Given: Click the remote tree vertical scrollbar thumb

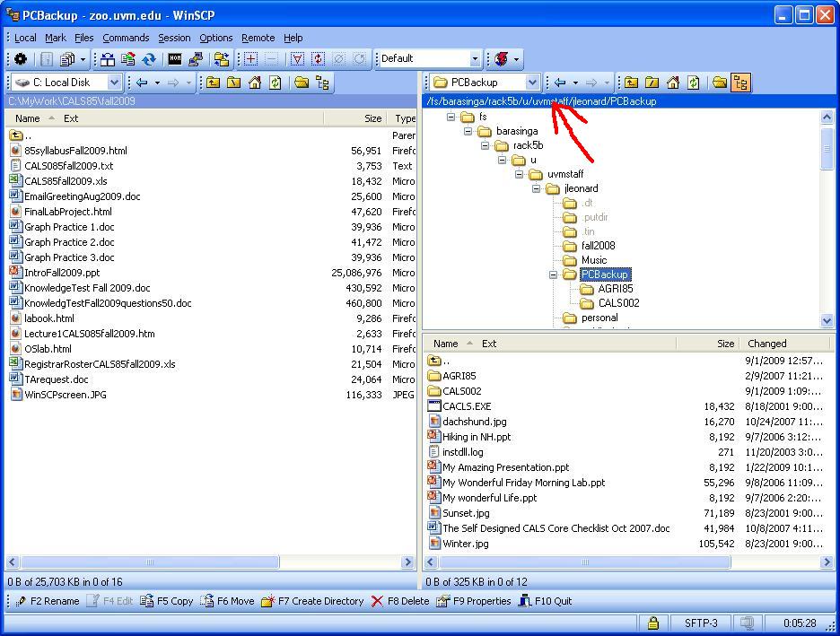Looking at the screenshot, I should point(827,149).
